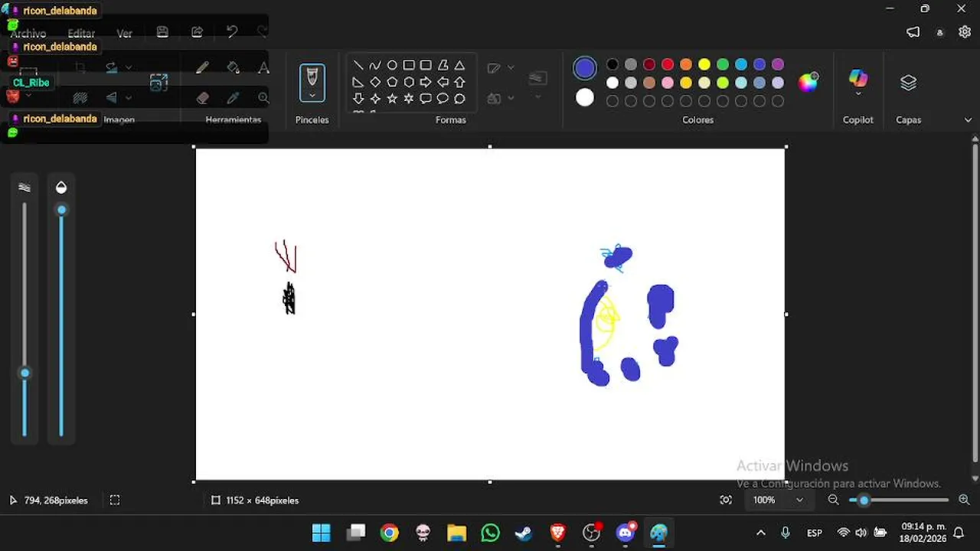
Task: Select the Hexagon shape
Action: (x=409, y=82)
